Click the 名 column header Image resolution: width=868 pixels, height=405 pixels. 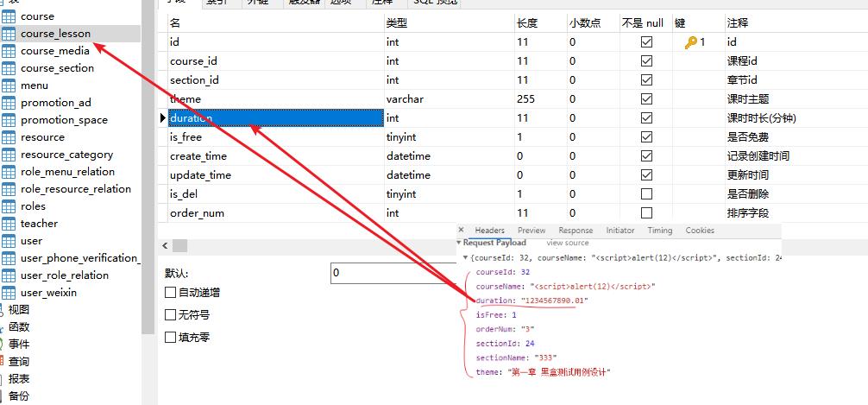(276, 22)
